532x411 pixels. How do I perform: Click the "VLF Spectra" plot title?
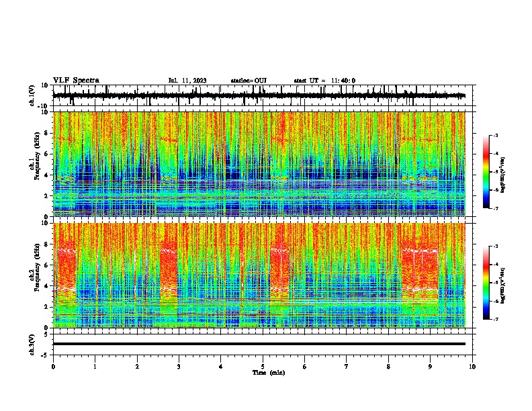[x=76, y=80]
